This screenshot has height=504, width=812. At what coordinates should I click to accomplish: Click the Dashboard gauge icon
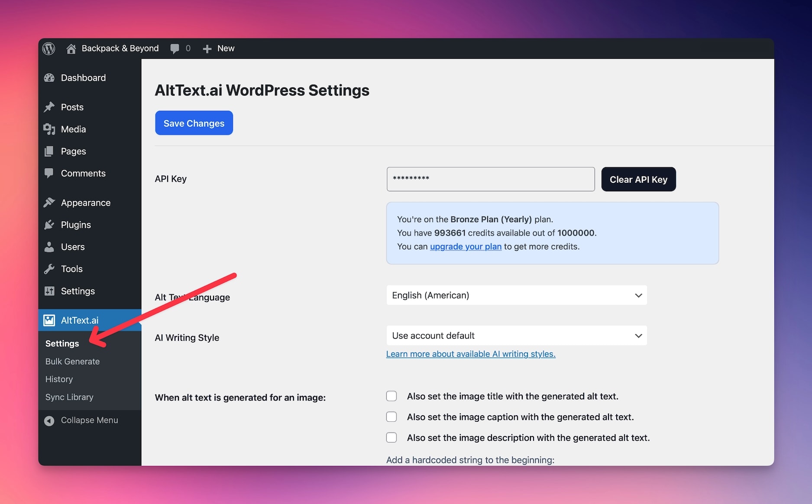pyautogui.click(x=49, y=78)
